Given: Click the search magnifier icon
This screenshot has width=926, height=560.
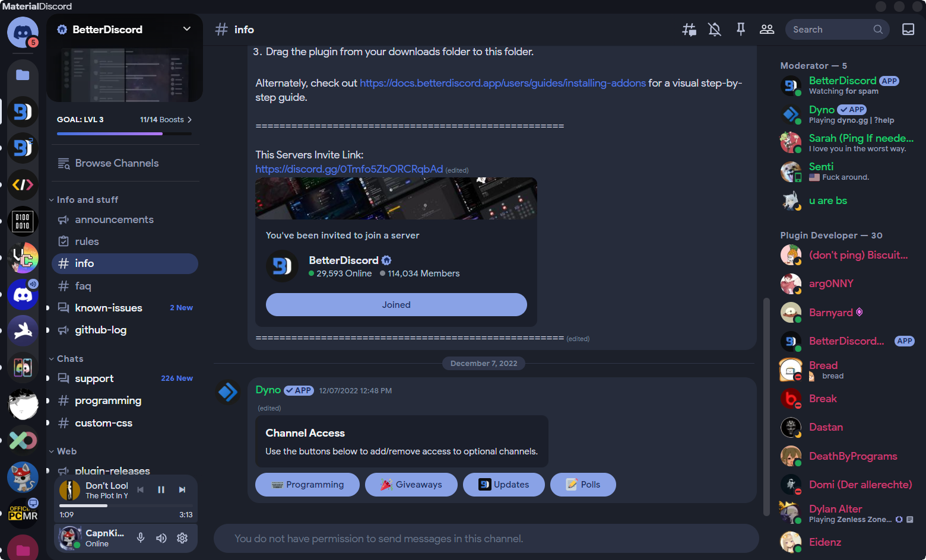Looking at the screenshot, I should click(878, 30).
